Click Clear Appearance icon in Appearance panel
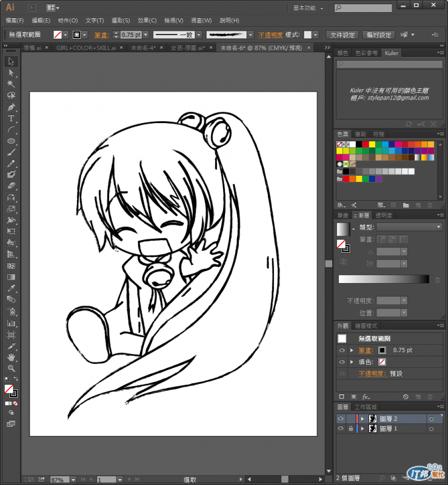 (406, 396)
